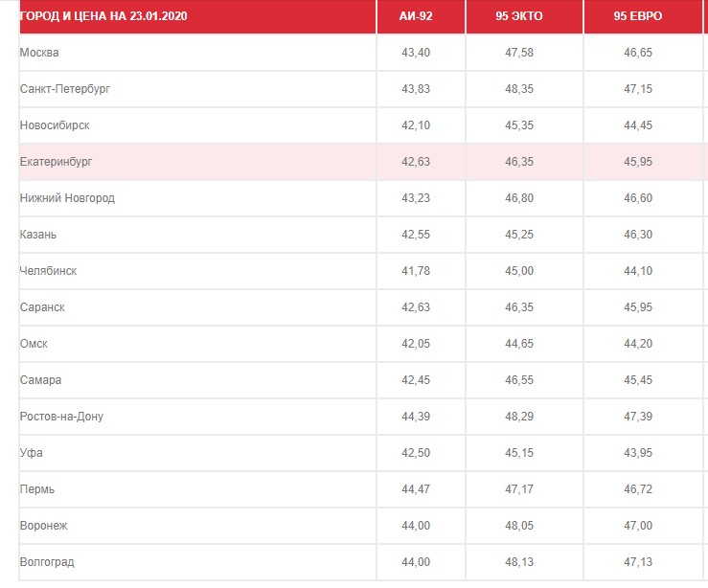Click Нижний Новгород 95 ЕВРО price 46,60
Viewport: 708px width, 588px height.
click(638, 198)
